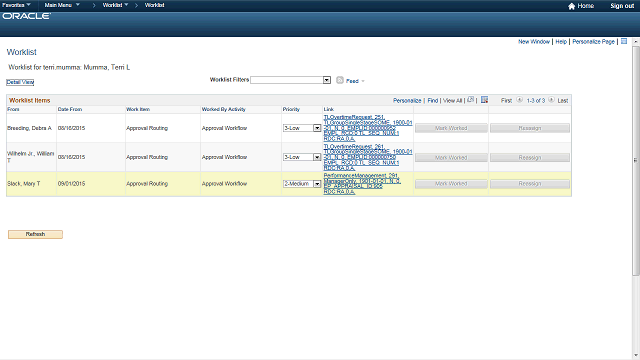Click Mark Worked for Breeding, Debra A row
640x360 pixels.
pos(451,128)
